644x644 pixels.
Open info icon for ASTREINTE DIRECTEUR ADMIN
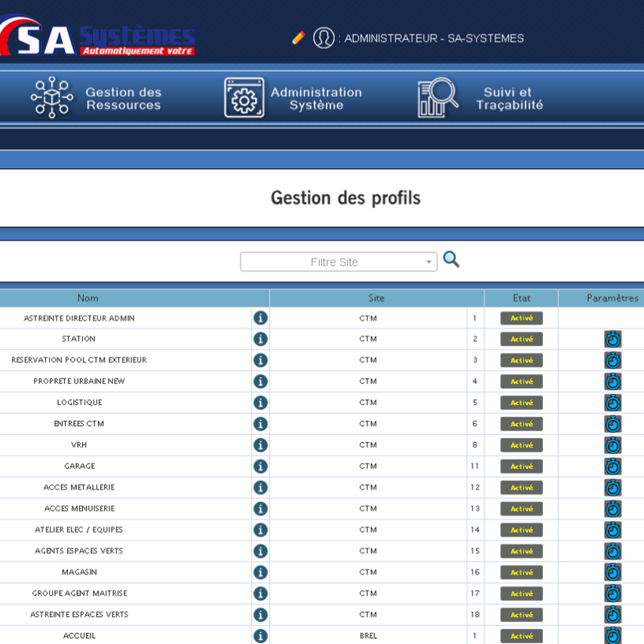260,318
